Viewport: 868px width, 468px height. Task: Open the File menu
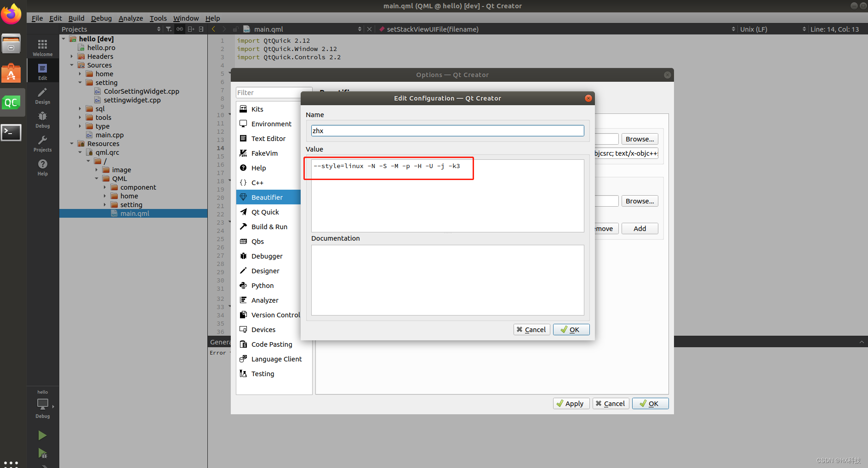coord(37,18)
